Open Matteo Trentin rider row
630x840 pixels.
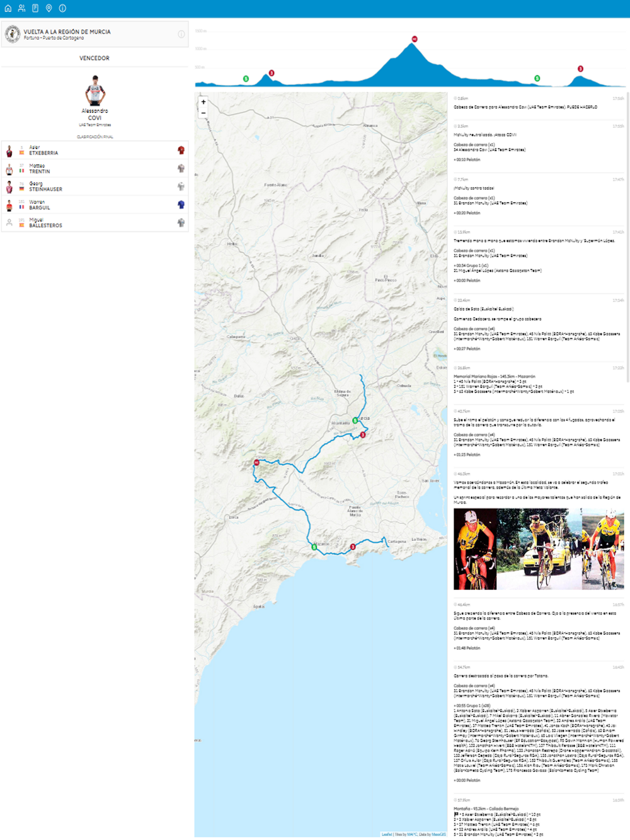94,169
